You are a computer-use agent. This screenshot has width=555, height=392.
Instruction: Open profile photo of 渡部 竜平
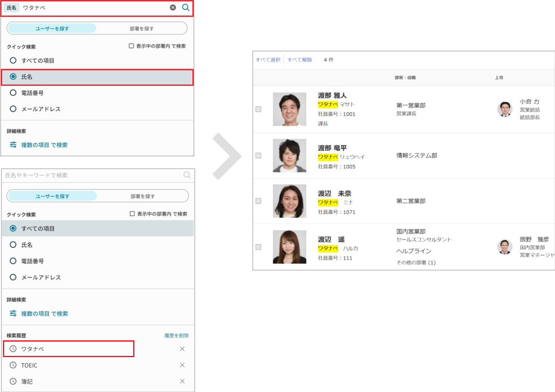coord(289,155)
